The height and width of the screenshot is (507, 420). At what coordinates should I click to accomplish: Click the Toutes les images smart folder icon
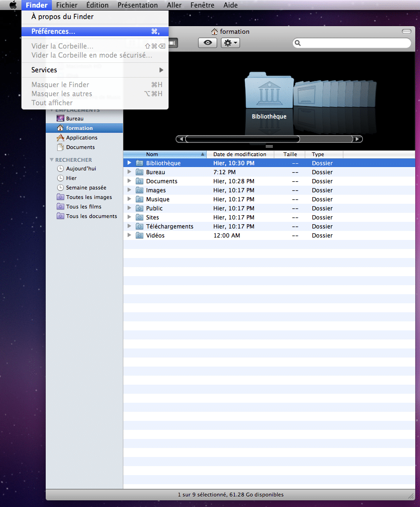(60, 197)
